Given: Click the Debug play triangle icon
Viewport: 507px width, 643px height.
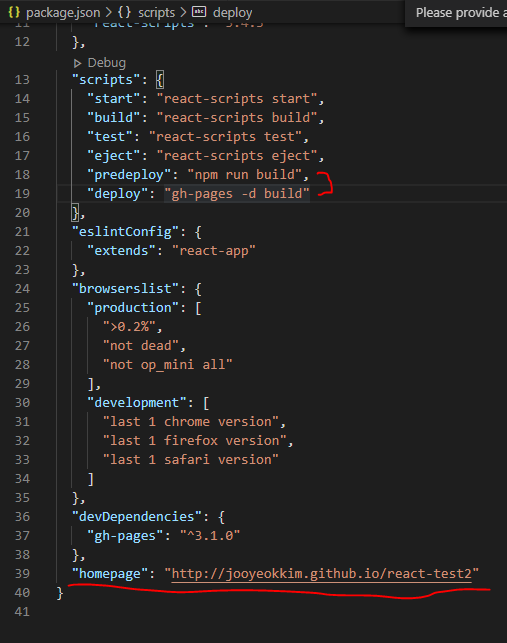Looking at the screenshot, I should coord(77,63).
